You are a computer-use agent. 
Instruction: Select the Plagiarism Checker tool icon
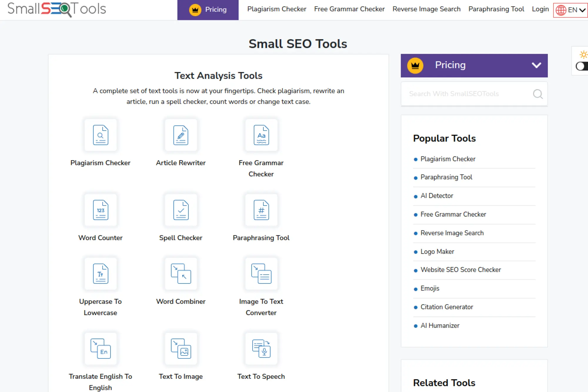(101, 135)
